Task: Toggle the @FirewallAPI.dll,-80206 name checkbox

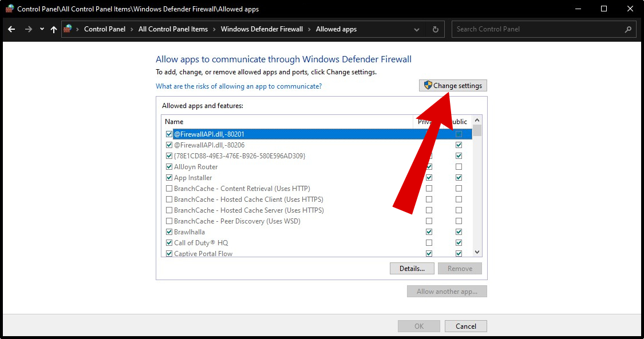Action: [169, 145]
